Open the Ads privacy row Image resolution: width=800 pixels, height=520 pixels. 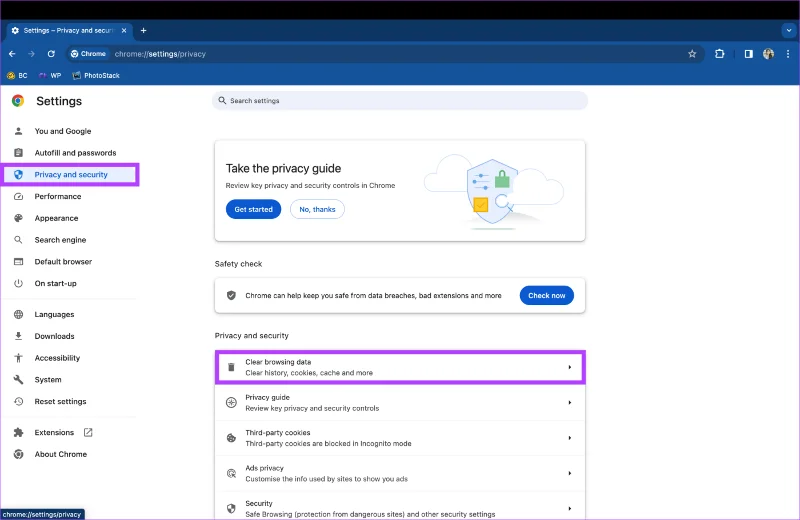tap(400, 473)
